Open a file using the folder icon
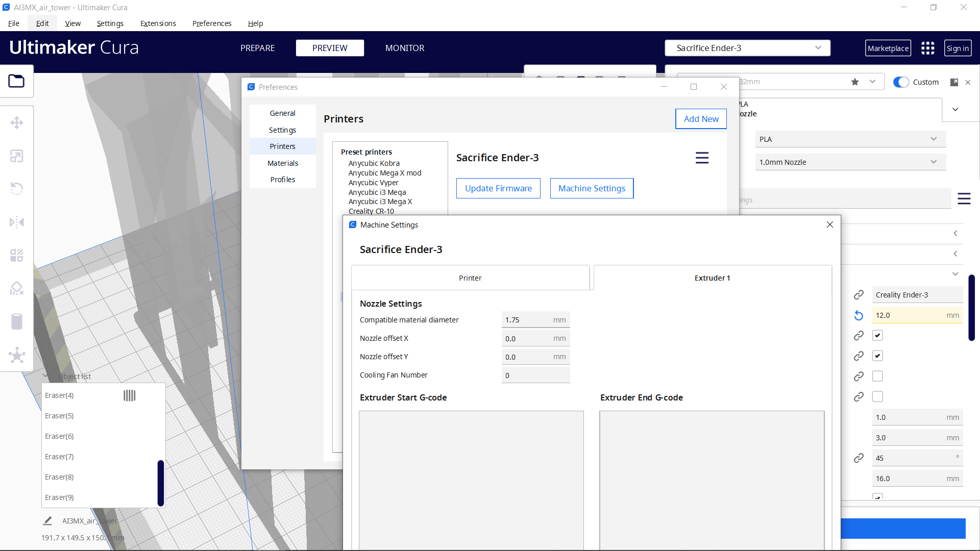Screen dimensions: 980x551 tap(17, 81)
